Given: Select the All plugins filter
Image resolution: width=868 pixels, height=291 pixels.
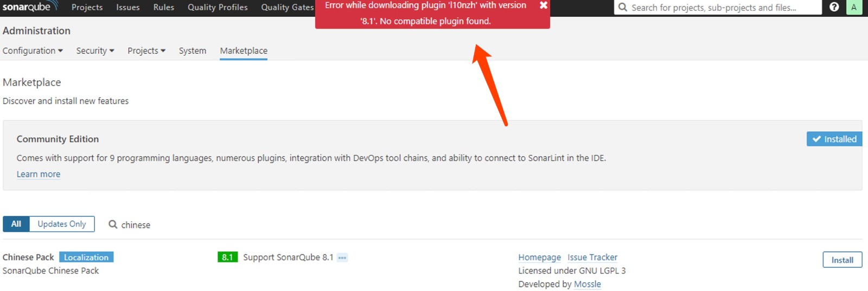Looking at the screenshot, I should 16,224.
